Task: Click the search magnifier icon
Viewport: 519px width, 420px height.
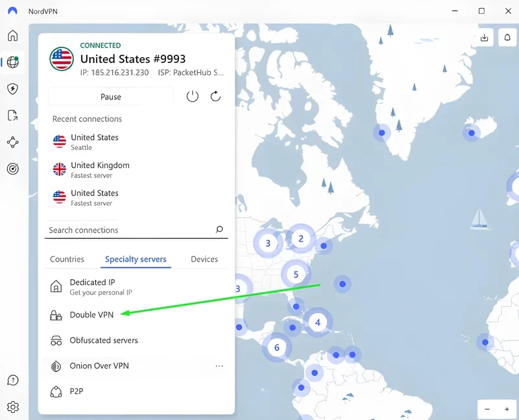Action: pyautogui.click(x=219, y=229)
